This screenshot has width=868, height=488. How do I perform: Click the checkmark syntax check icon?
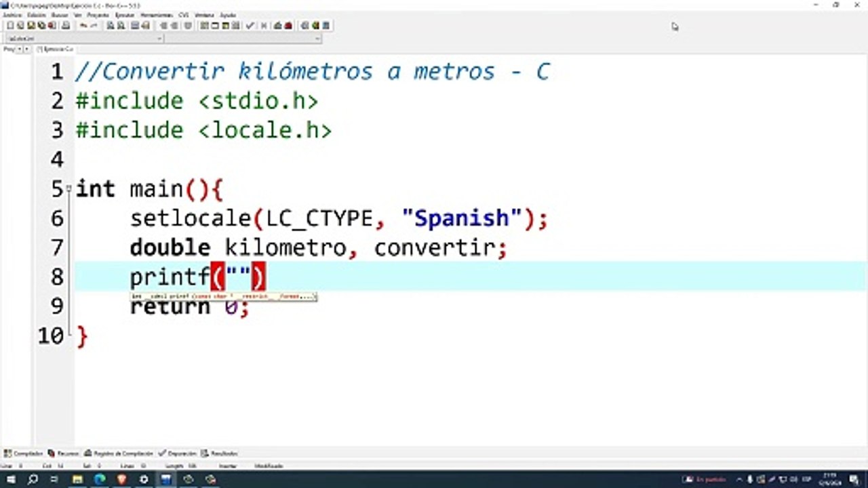pyautogui.click(x=250, y=25)
